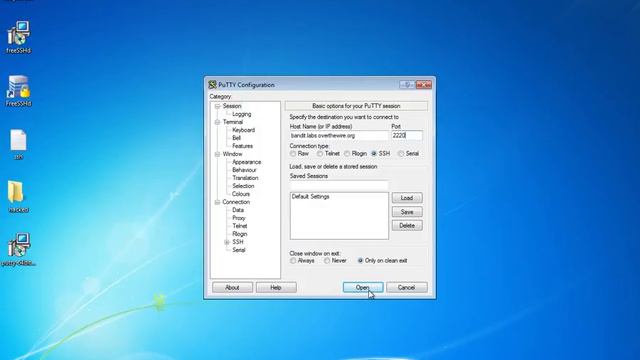
Task: Click the Saved Sessions name field
Action: (339, 185)
